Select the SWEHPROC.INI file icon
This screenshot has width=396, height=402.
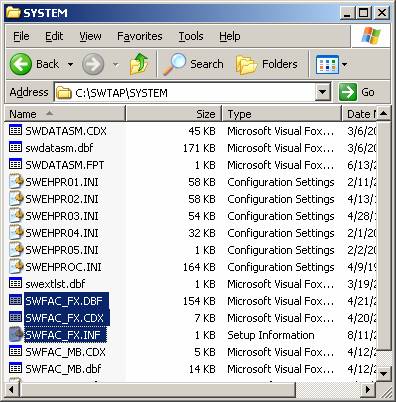pyautogui.click(x=16, y=266)
